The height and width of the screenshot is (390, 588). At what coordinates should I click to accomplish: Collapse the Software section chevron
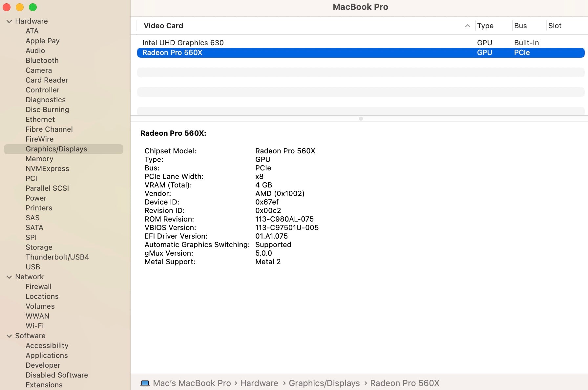9,336
